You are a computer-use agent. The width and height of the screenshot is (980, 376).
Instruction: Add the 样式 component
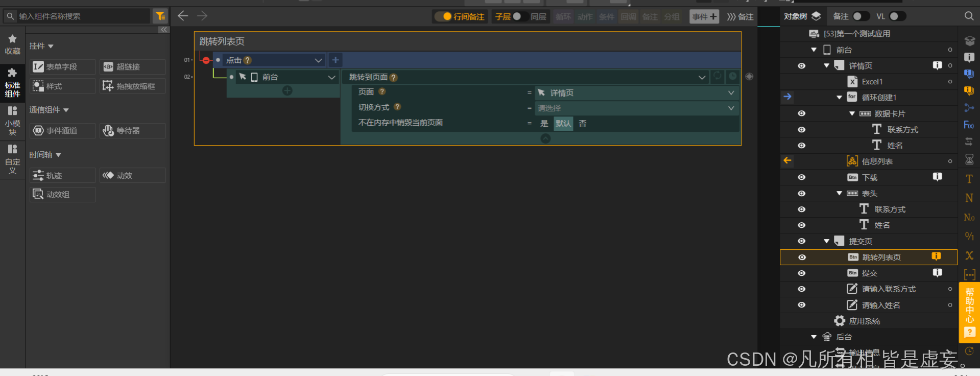(63, 86)
